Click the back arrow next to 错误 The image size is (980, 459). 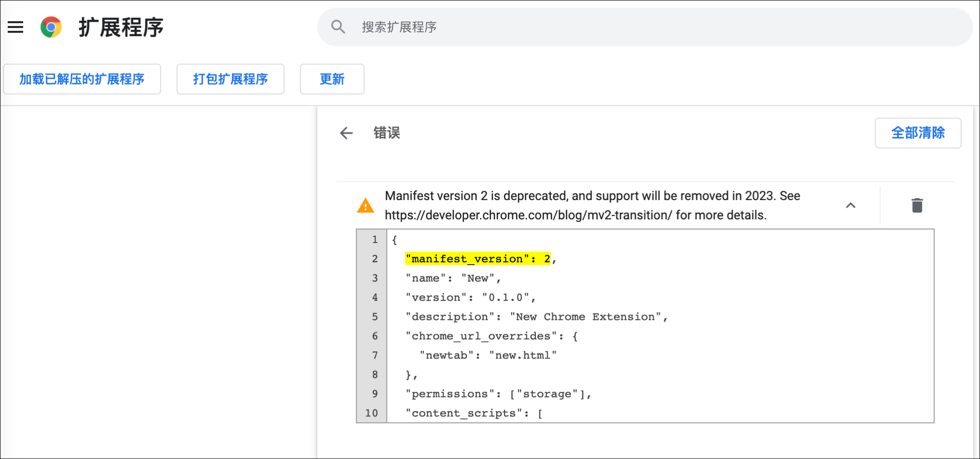click(x=346, y=133)
